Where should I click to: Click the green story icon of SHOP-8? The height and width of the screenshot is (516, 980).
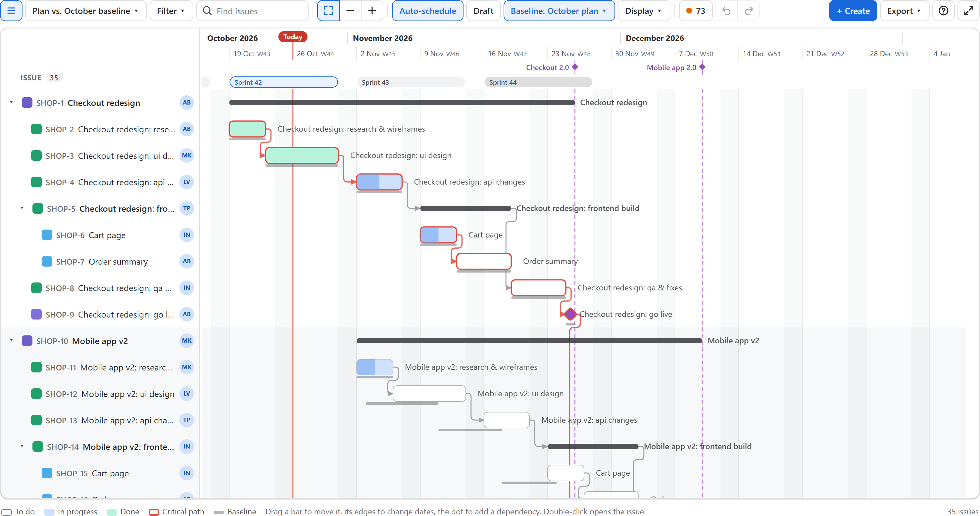pyautogui.click(x=36, y=288)
